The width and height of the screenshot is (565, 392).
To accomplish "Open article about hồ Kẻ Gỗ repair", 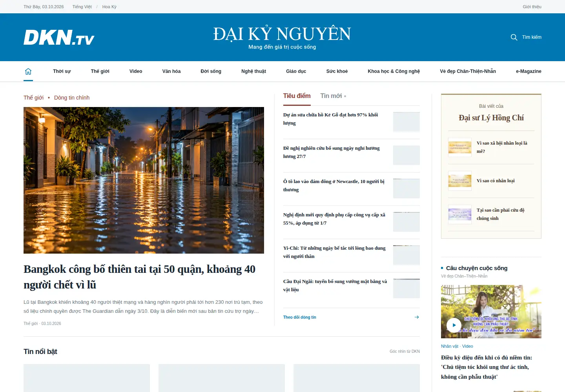I will [x=331, y=119].
